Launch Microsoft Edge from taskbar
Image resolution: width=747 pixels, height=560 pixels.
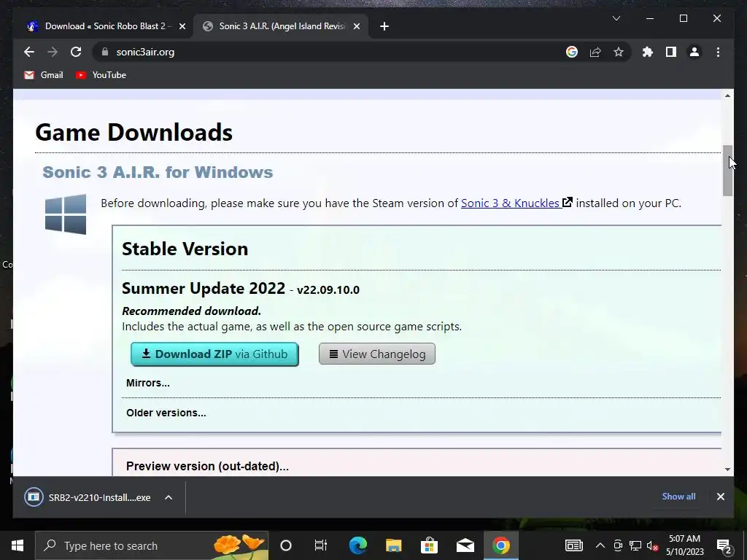(x=357, y=545)
